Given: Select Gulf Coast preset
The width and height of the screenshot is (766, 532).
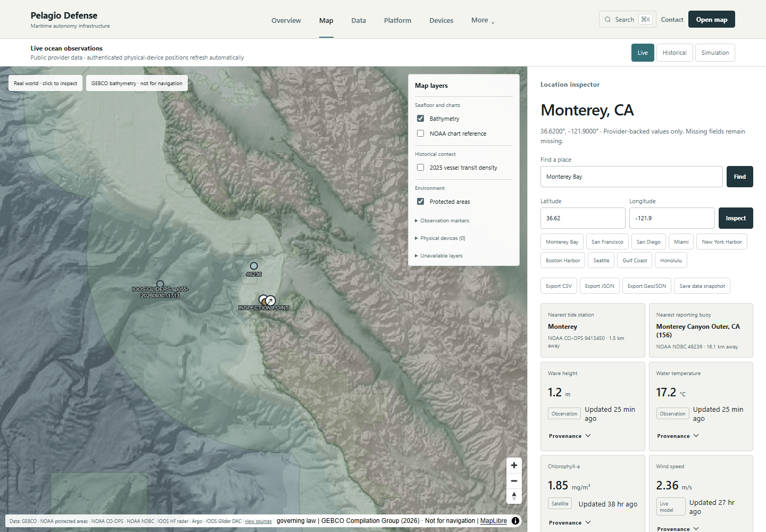Looking at the screenshot, I should 635,260.
